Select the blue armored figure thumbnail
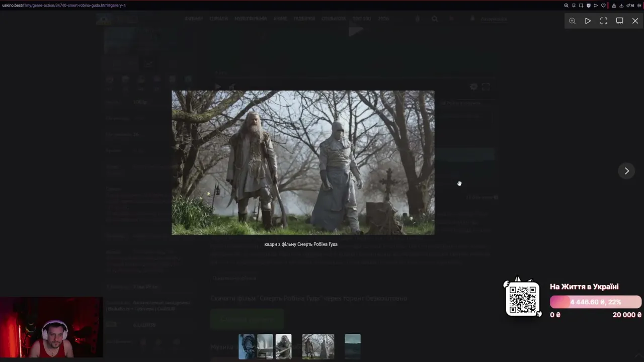 [247, 346]
